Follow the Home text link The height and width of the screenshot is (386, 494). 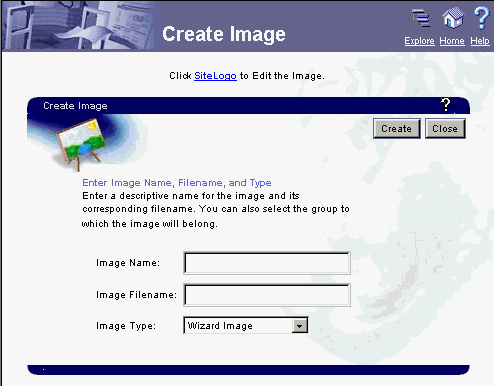[x=452, y=41]
